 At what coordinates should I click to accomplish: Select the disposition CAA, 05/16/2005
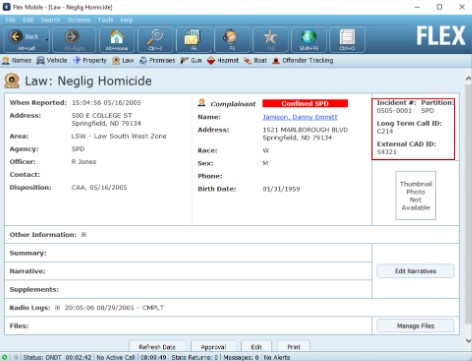[x=99, y=187]
